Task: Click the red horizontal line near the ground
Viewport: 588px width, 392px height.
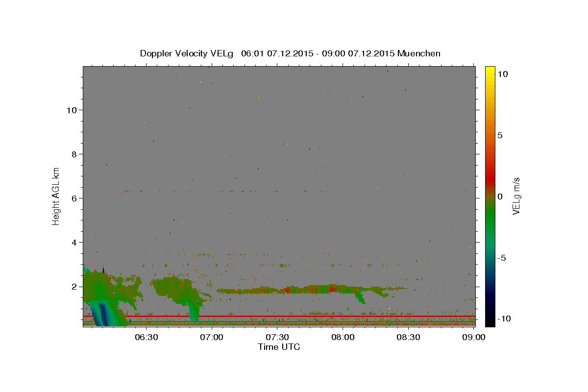Action: click(x=279, y=317)
